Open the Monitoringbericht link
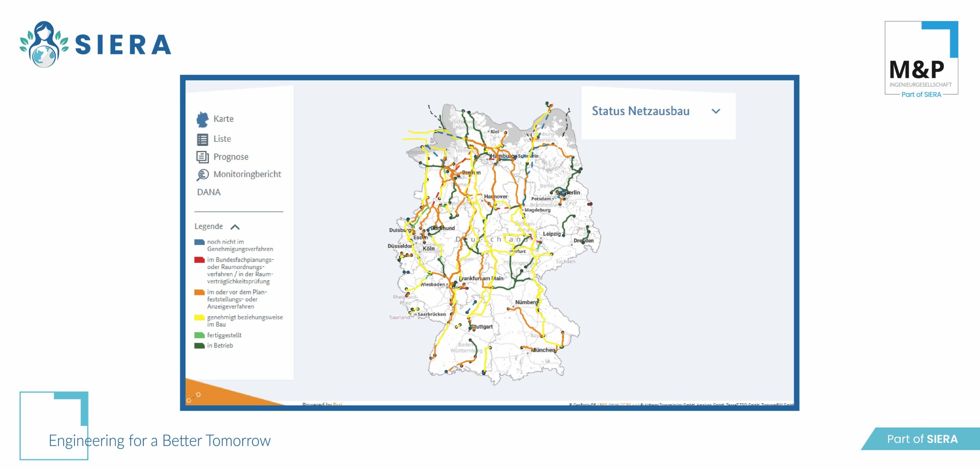This screenshot has height=470, width=980. click(x=247, y=174)
